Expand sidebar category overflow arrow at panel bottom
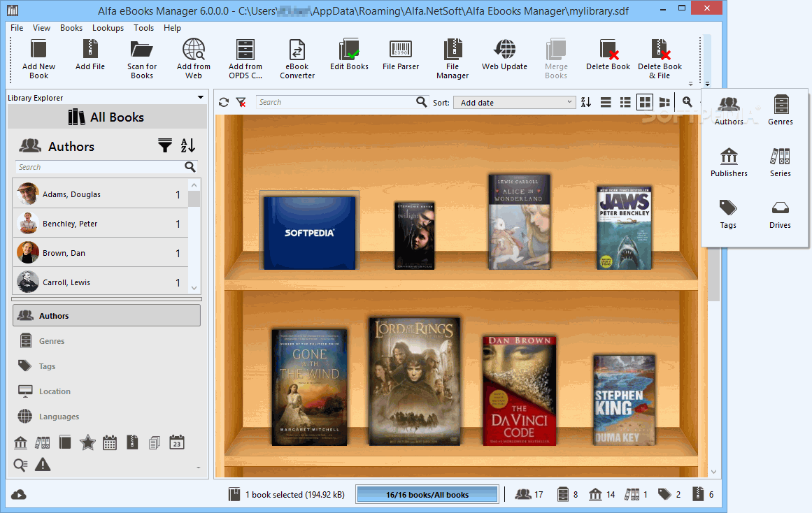Viewport: 812px width, 513px height. click(x=199, y=468)
